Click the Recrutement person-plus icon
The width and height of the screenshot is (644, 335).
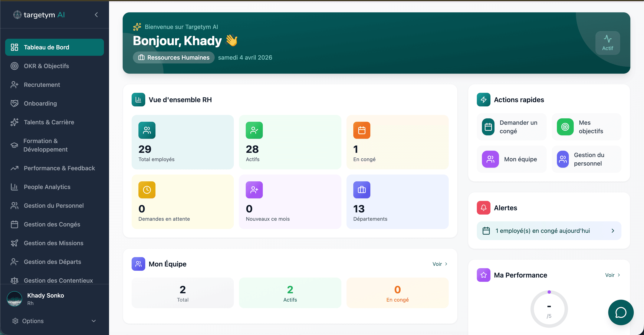(14, 84)
